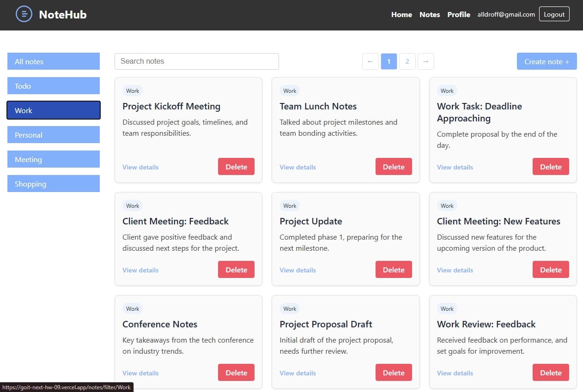
Task: Delete the Work Review: Feedback note
Action: point(551,373)
